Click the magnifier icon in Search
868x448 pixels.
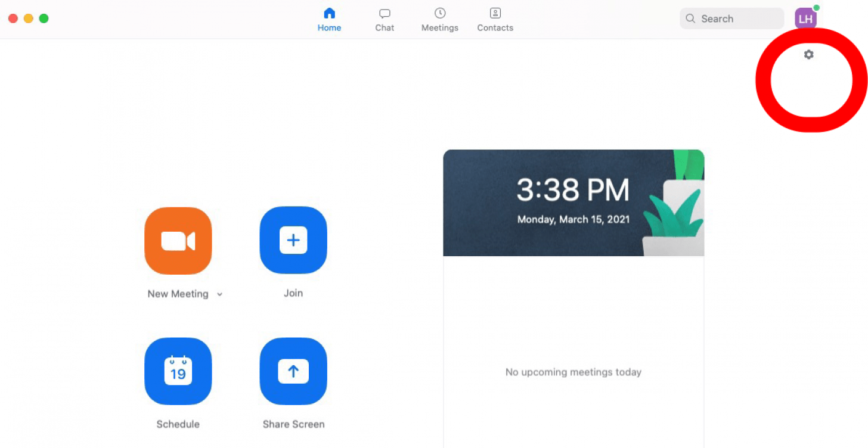690,18
